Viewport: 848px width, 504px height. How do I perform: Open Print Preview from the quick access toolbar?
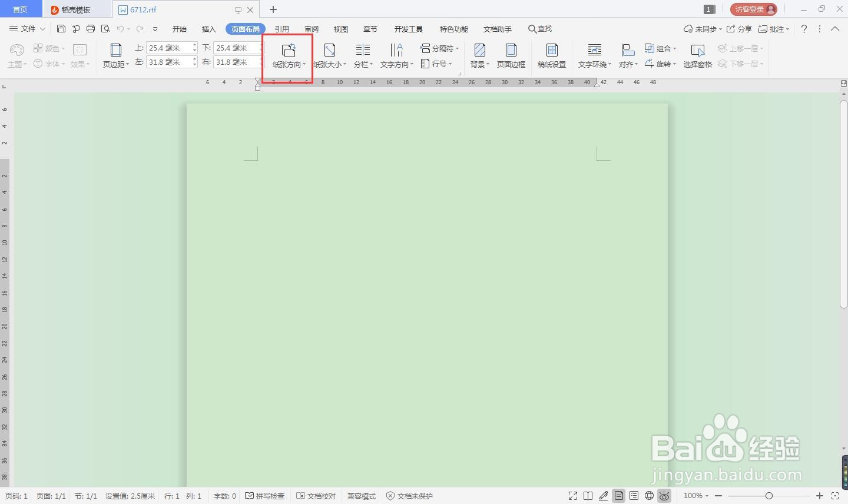(x=105, y=28)
